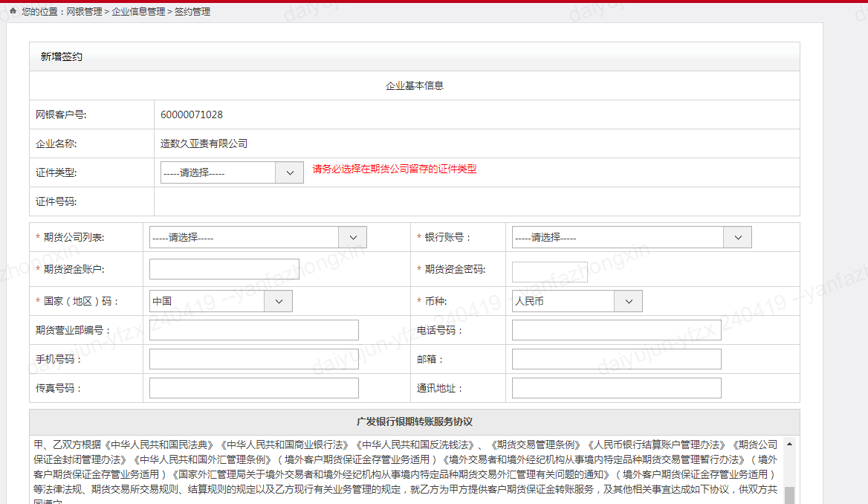Expand the 期货公司列表 dropdown
868x504 pixels.
click(x=257, y=237)
